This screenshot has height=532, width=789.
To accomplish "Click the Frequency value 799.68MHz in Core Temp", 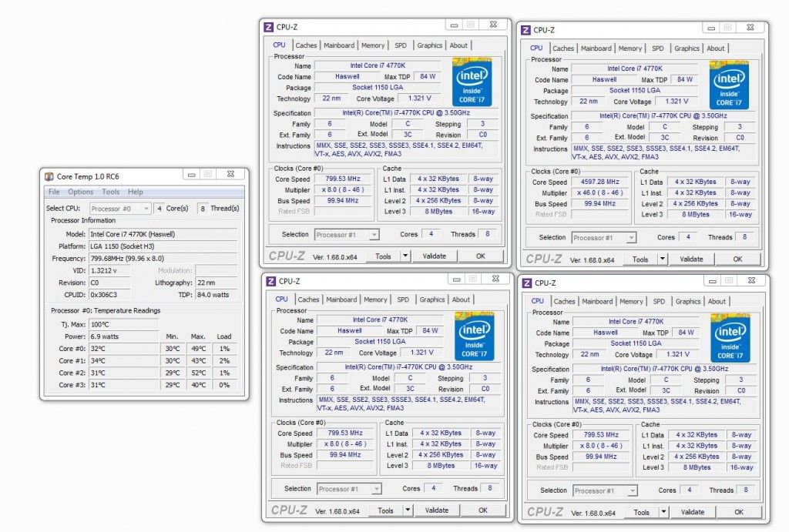I will tap(163, 259).
